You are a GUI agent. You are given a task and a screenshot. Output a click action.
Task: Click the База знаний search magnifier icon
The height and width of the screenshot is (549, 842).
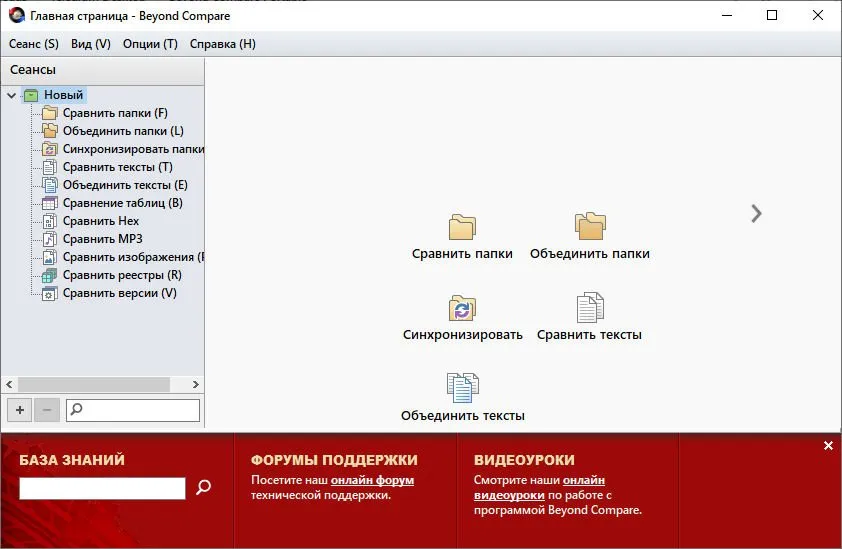[x=204, y=487]
